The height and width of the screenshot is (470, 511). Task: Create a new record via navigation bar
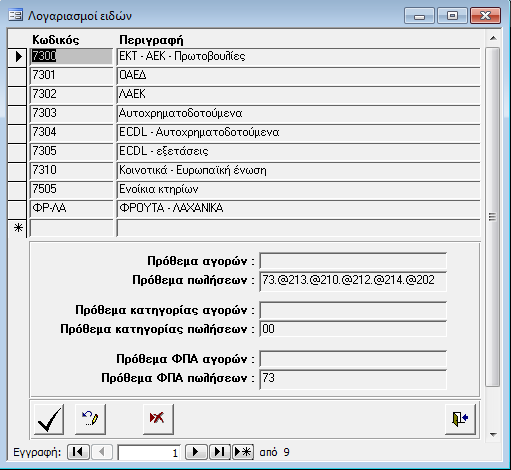coord(243,452)
